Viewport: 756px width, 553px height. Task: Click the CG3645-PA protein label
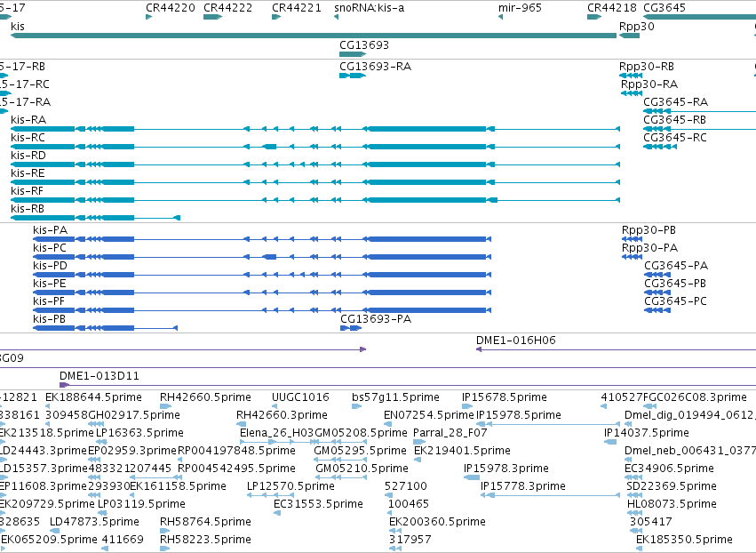click(x=676, y=266)
